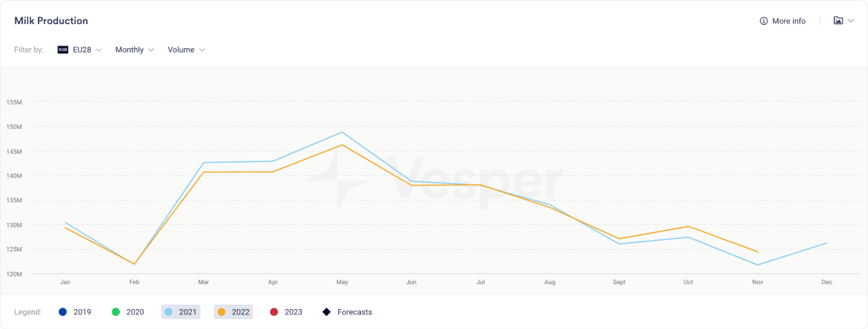Click the black diamond Forecasts icon
The width and height of the screenshot is (868, 329).
(x=327, y=312)
